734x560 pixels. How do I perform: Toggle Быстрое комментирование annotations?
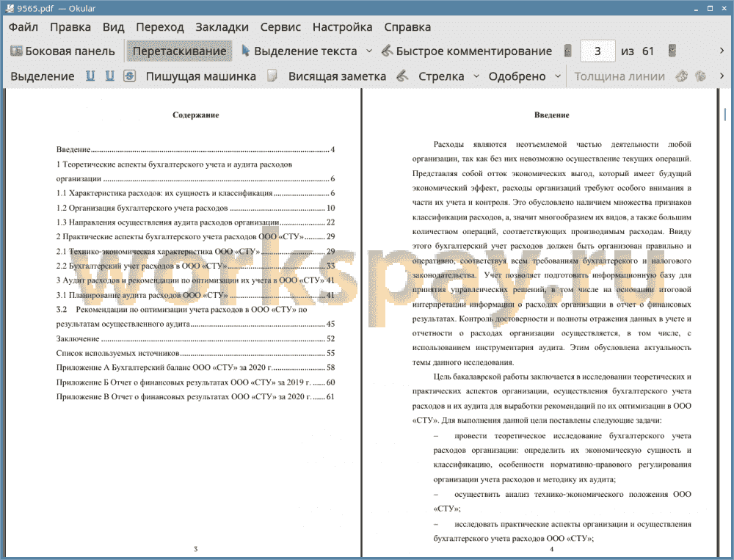467,51
